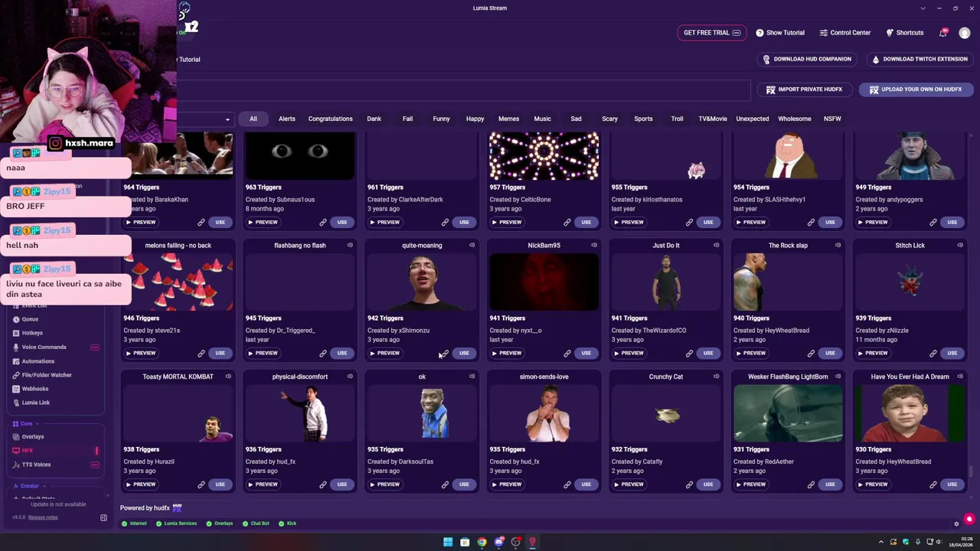Click the HUDFX search field
The width and height of the screenshot is (980, 551).
point(463,90)
